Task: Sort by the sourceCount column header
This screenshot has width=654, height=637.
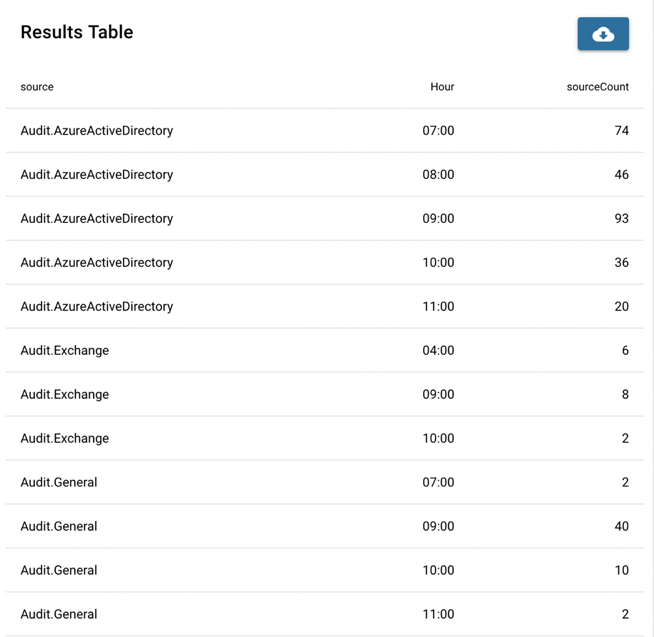Action: coord(597,87)
